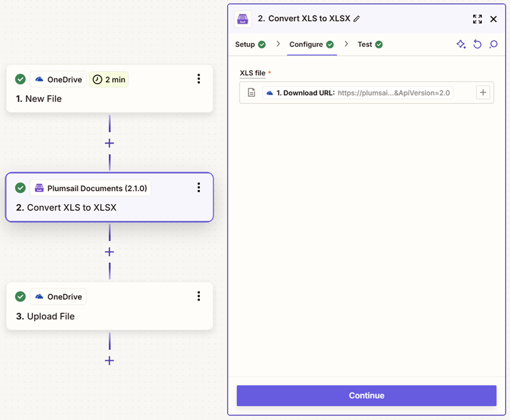
Task: Add a step after Upload File
Action: pyautogui.click(x=109, y=360)
